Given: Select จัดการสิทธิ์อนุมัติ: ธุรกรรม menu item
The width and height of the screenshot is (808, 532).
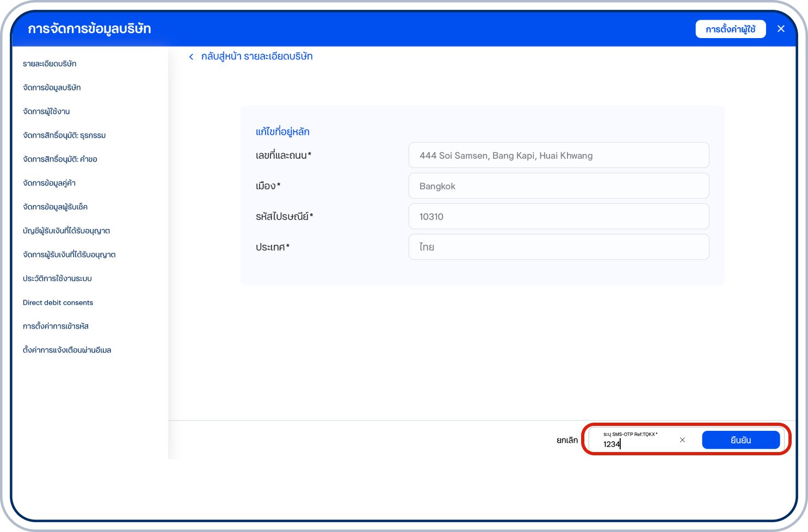Looking at the screenshot, I should (x=64, y=135).
